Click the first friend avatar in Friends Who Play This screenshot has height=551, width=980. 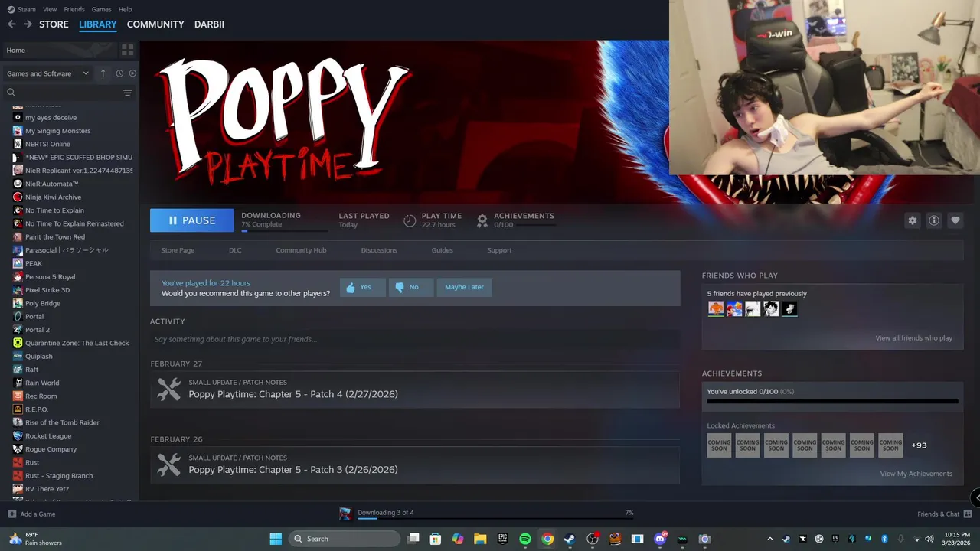pos(716,308)
